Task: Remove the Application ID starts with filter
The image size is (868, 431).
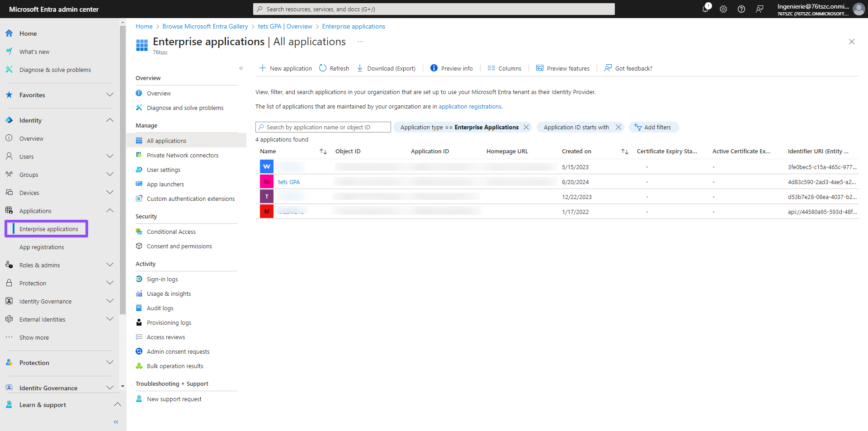Action: (618, 127)
